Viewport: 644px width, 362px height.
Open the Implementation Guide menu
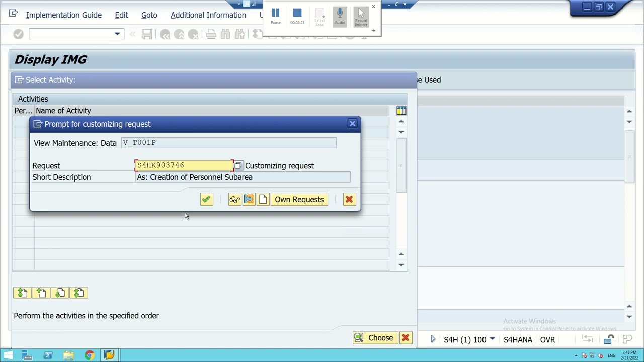(64, 15)
